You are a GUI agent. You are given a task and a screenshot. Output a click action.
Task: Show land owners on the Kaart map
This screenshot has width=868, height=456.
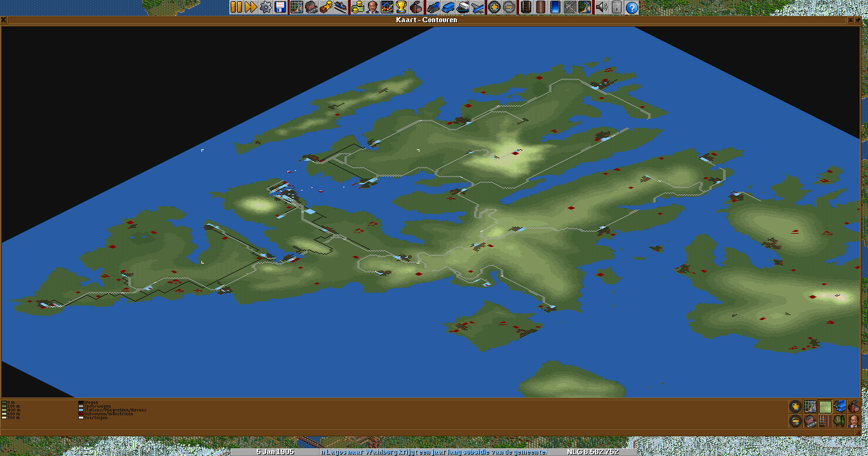tap(854, 421)
